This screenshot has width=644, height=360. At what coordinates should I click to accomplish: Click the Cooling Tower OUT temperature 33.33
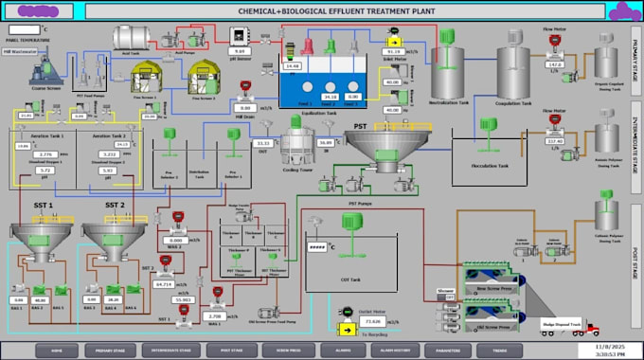click(262, 143)
